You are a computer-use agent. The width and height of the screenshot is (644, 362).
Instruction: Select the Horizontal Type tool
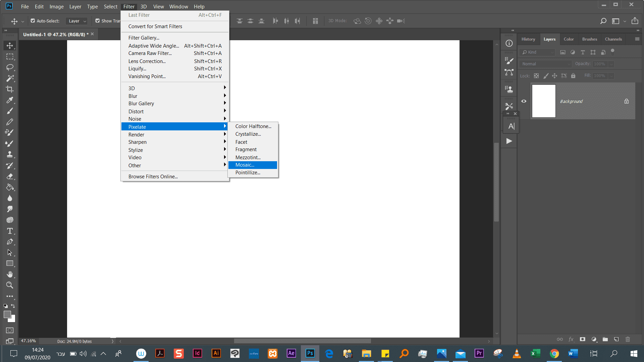(10, 231)
